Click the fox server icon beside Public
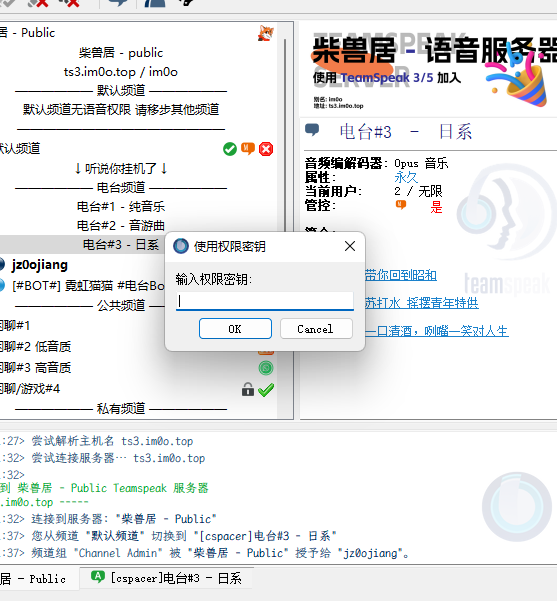The width and height of the screenshot is (557, 601). [x=266, y=33]
